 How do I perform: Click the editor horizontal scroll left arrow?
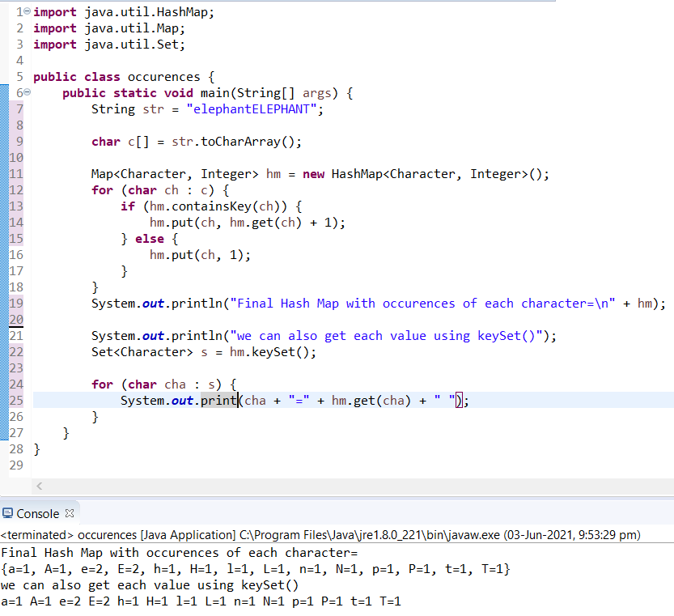[x=39, y=486]
